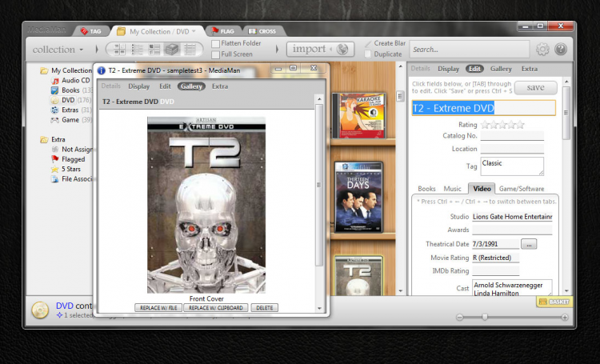Switch to table columns view icon
The width and height of the screenshot is (600, 364).
click(x=190, y=49)
